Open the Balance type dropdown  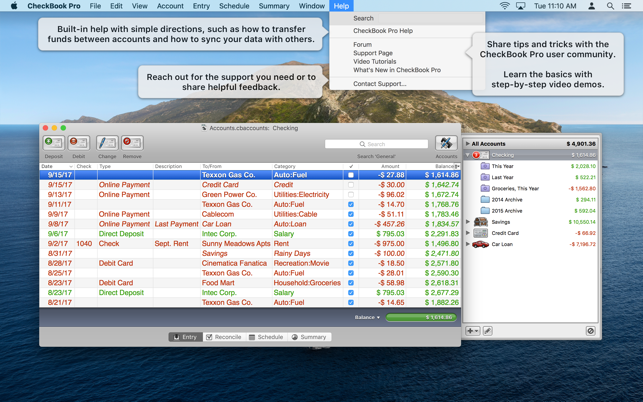pos(367,317)
